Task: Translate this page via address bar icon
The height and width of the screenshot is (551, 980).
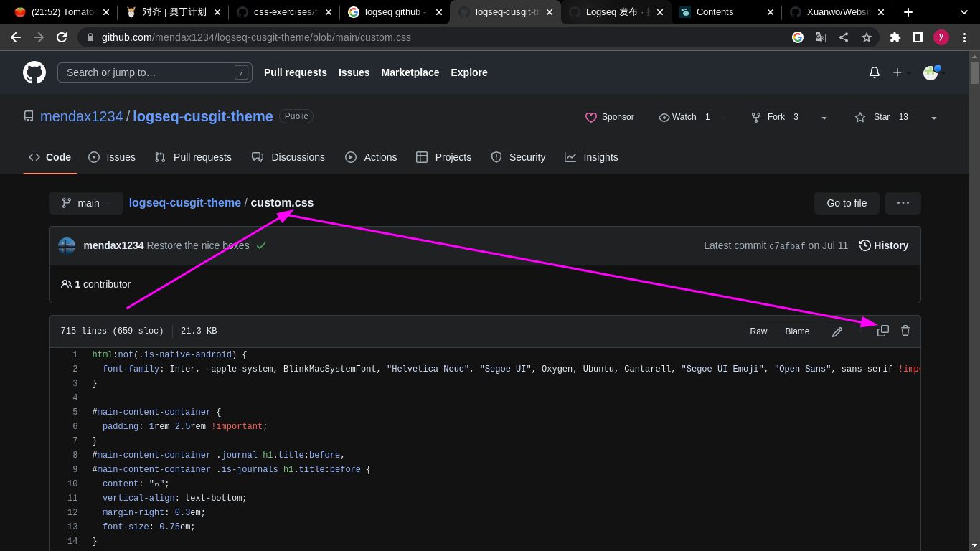Action: point(821,37)
